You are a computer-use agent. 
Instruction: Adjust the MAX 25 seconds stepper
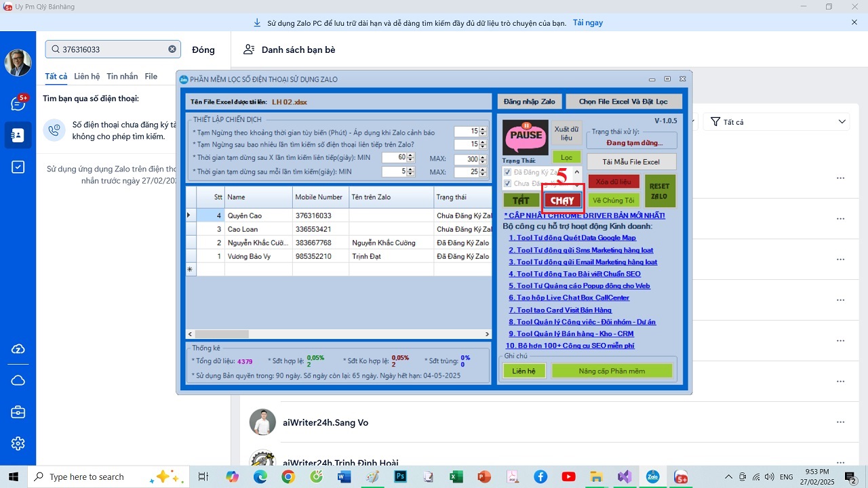(483, 171)
